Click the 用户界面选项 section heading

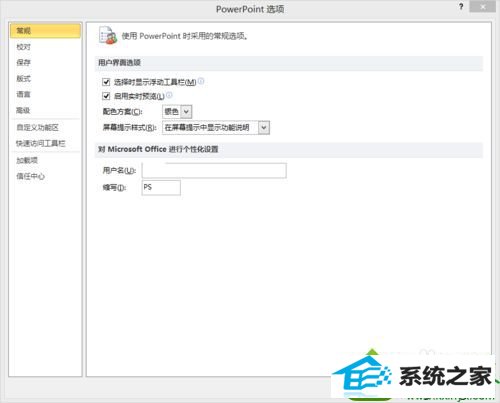pyautogui.click(x=119, y=63)
